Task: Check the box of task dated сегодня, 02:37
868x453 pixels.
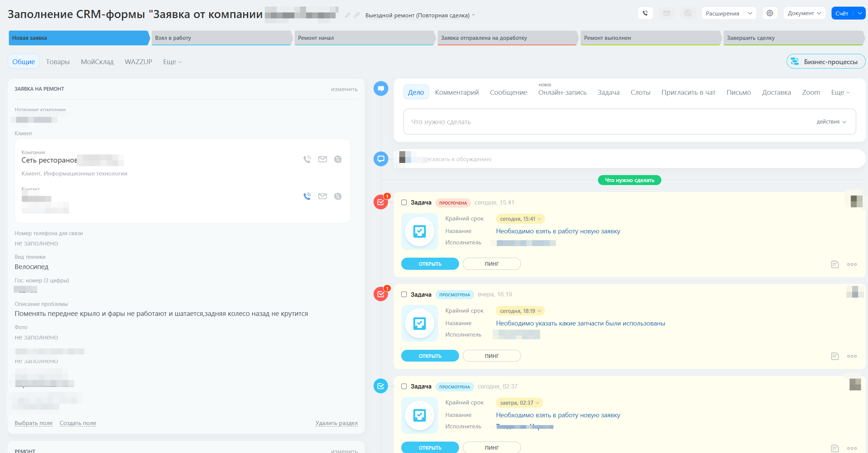Action: pos(404,386)
